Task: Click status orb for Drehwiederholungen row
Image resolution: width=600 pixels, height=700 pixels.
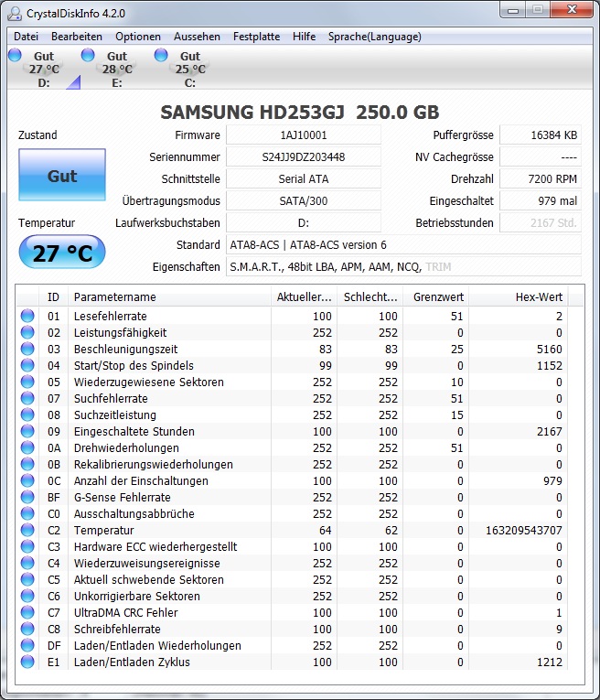Action: click(27, 447)
